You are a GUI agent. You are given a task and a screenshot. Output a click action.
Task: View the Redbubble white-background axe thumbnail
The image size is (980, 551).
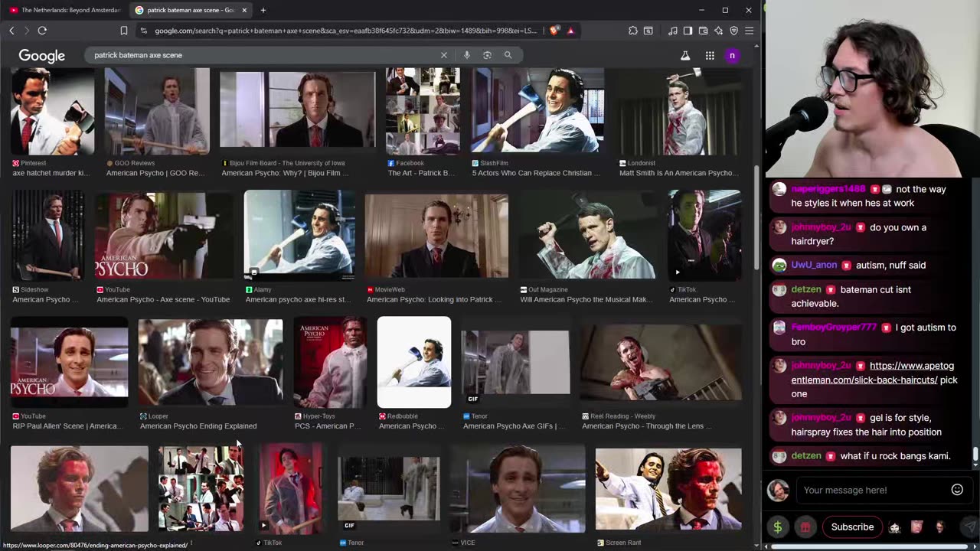pos(414,362)
